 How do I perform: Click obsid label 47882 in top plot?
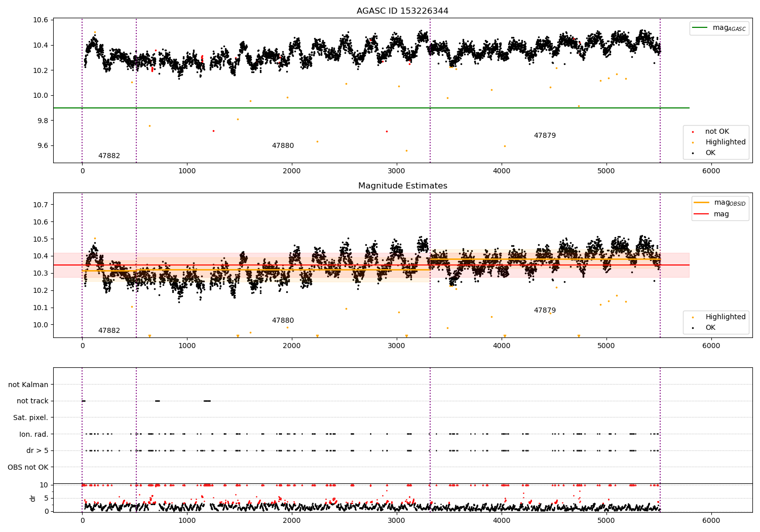(109, 156)
